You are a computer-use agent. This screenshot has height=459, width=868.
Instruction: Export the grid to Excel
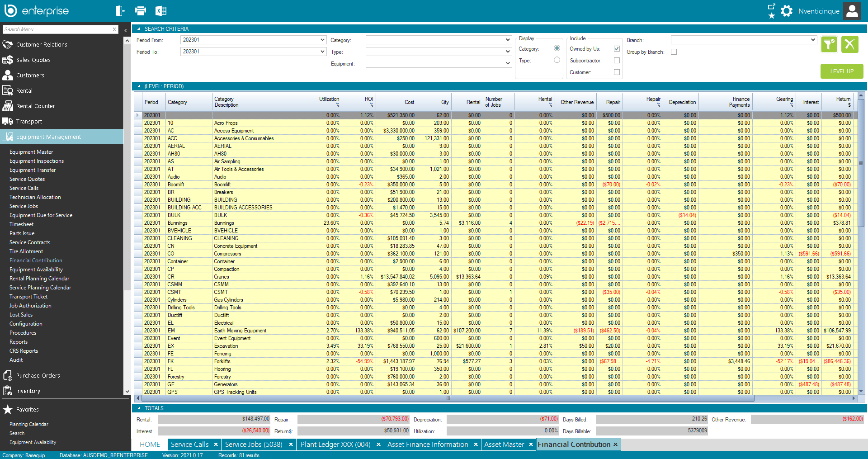tap(161, 10)
